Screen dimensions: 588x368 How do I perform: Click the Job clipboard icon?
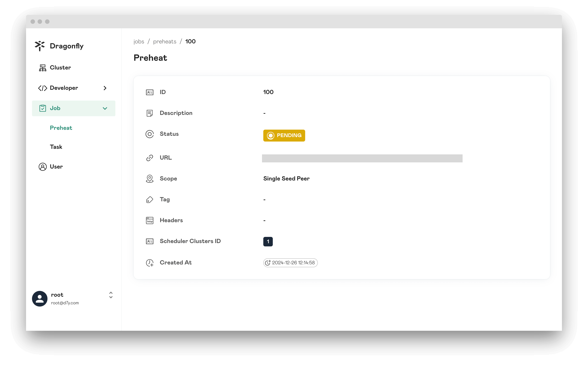point(43,108)
